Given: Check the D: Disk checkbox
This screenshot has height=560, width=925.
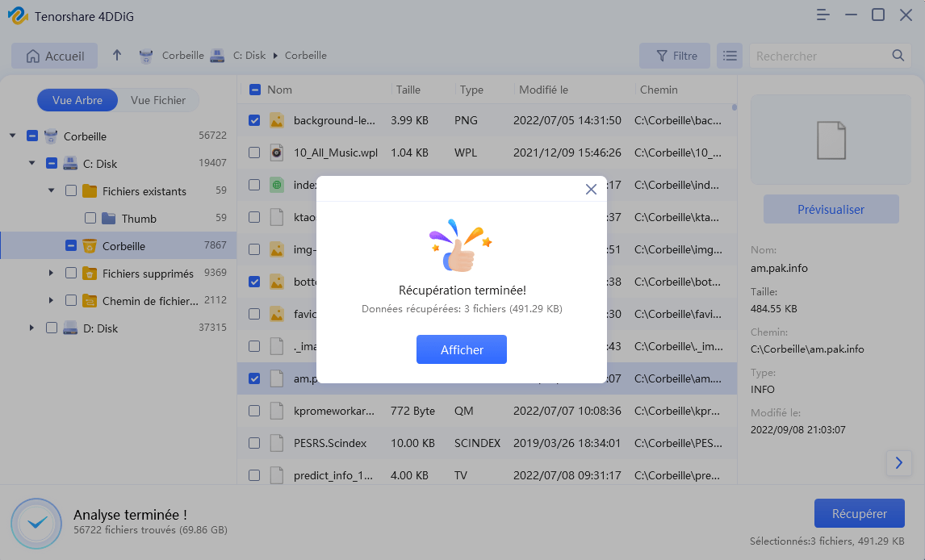Looking at the screenshot, I should coord(52,328).
